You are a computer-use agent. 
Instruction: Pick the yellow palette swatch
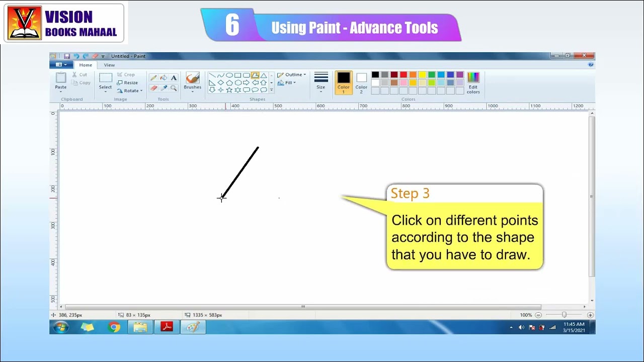click(x=422, y=75)
